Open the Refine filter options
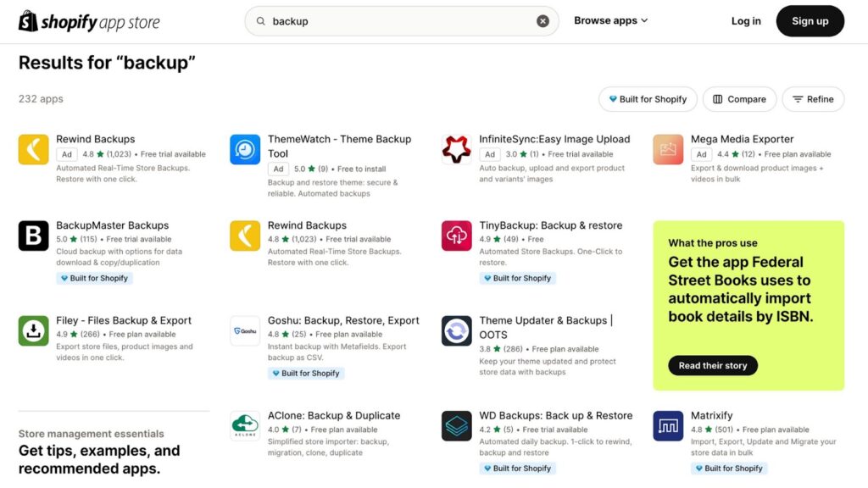Image resolution: width=868 pixels, height=488 pixels. click(x=813, y=99)
